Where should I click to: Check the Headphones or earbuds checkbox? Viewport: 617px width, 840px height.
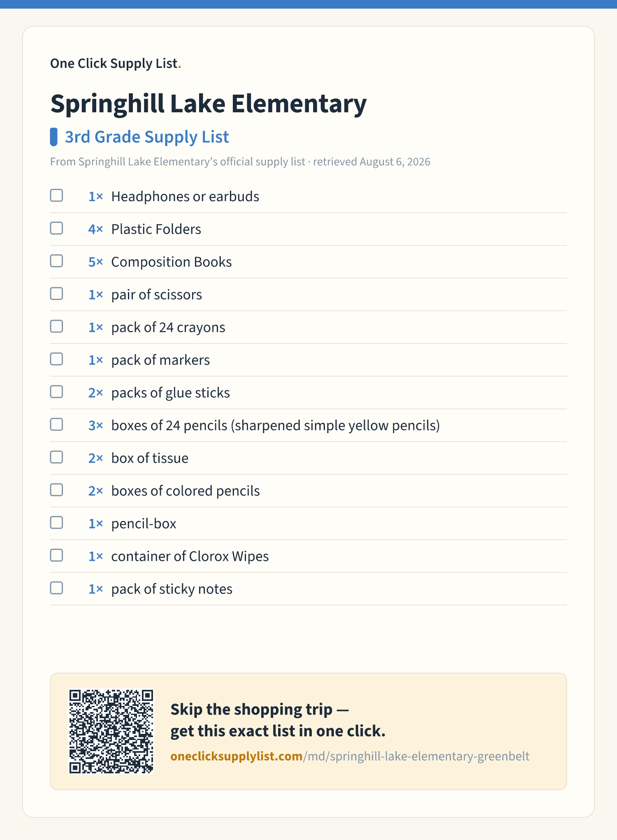[x=56, y=195]
